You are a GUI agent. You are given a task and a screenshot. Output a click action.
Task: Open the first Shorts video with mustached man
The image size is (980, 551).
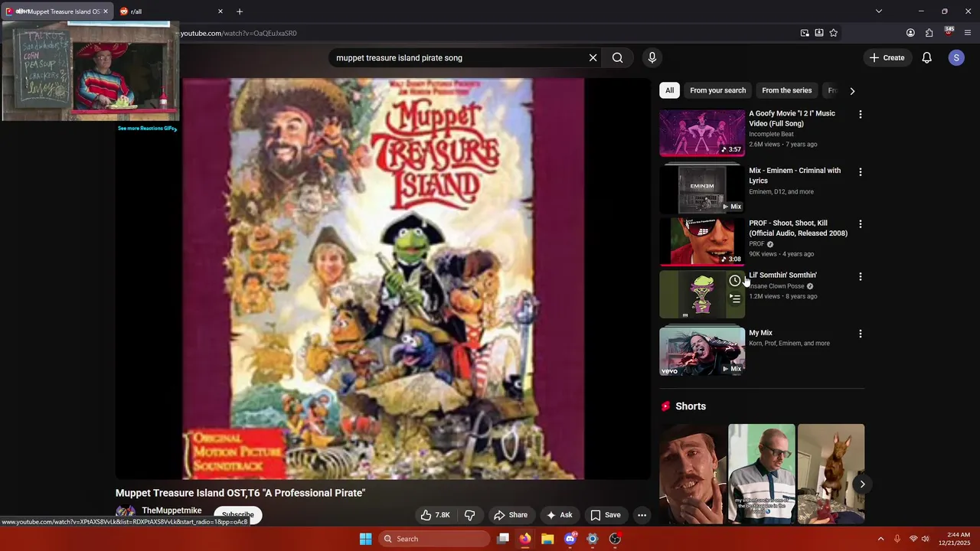pyautogui.click(x=693, y=474)
